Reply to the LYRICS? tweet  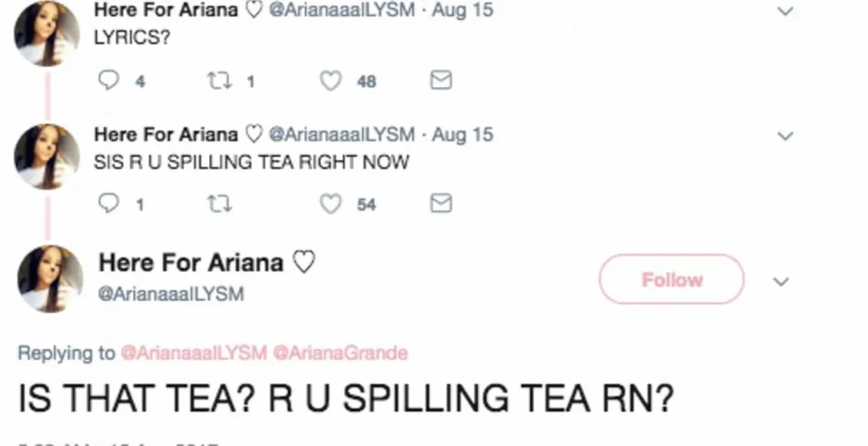[109, 81]
